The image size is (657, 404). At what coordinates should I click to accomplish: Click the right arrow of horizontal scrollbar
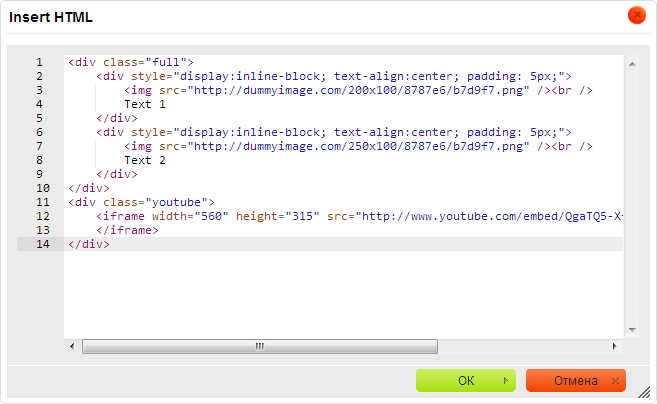point(615,346)
